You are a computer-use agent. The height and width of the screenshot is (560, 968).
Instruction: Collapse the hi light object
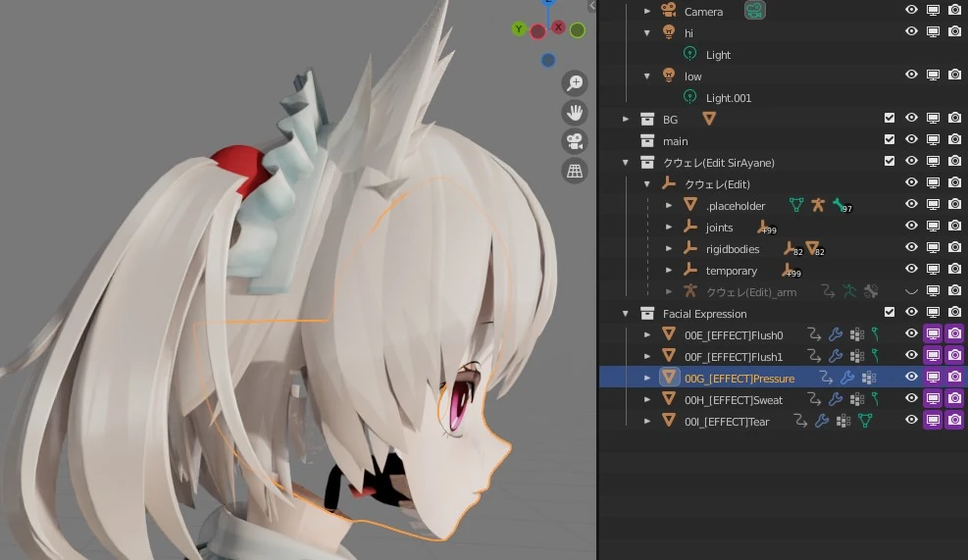pos(647,32)
